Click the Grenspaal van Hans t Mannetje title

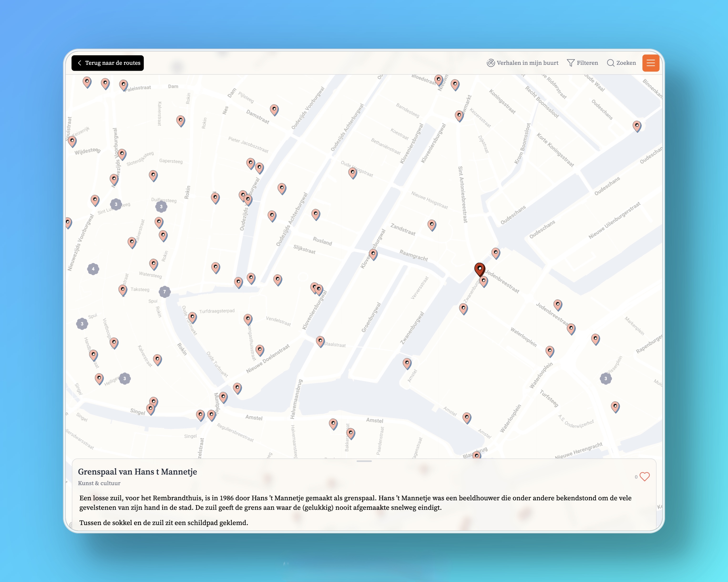(x=138, y=472)
